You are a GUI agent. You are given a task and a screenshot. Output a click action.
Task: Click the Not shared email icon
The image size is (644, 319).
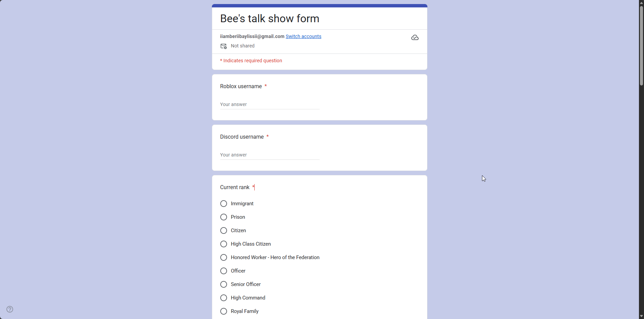(x=223, y=46)
